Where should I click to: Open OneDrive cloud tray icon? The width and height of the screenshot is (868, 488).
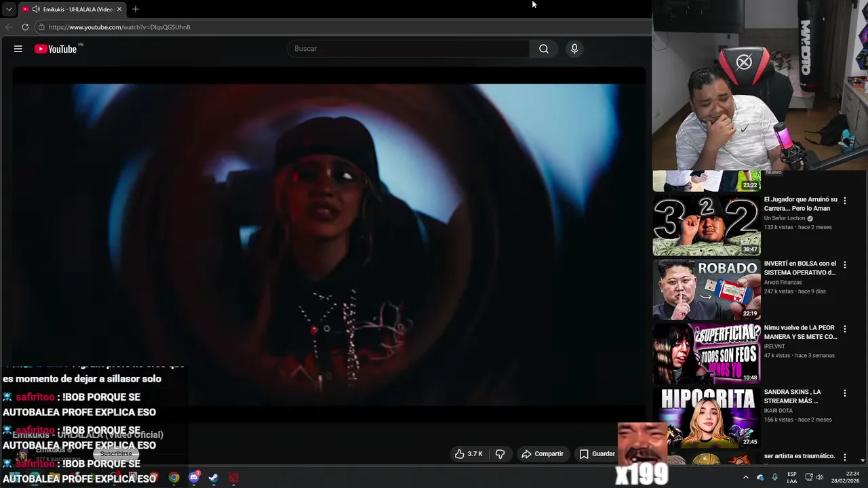coord(760,478)
